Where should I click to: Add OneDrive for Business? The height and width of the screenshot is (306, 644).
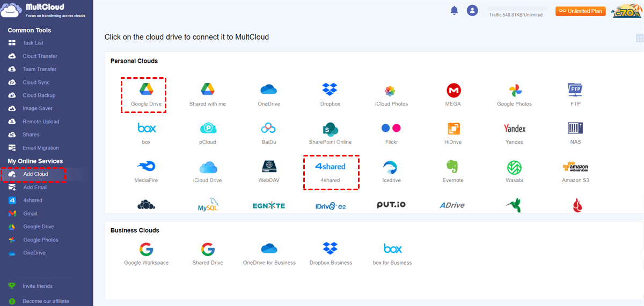[269, 253]
